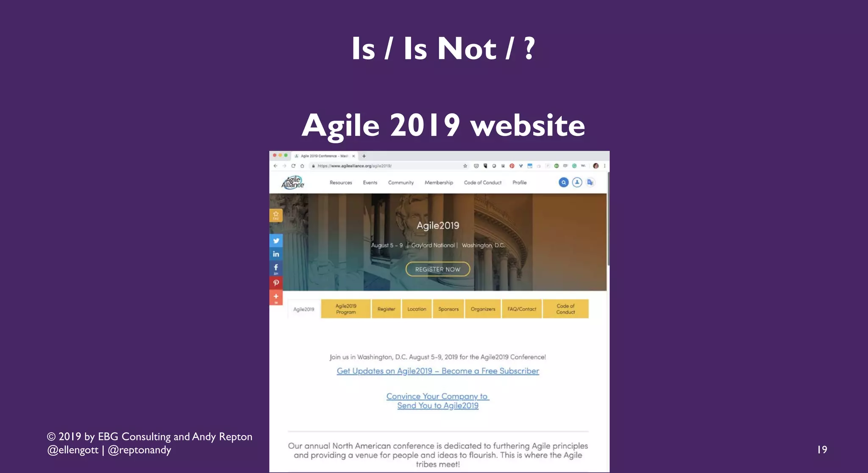The width and height of the screenshot is (868, 473).
Task: Open Convince Your Company link
Action: click(438, 401)
